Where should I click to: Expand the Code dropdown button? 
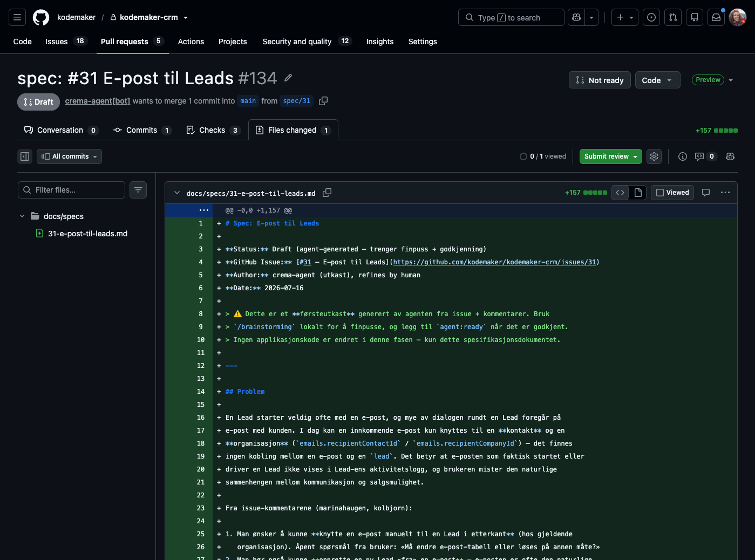click(x=657, y=80)
